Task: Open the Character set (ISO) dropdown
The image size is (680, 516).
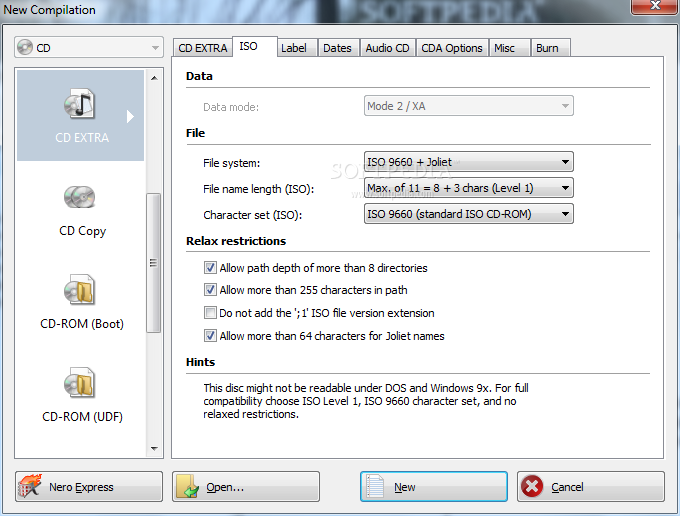Action: click(469, 214)
